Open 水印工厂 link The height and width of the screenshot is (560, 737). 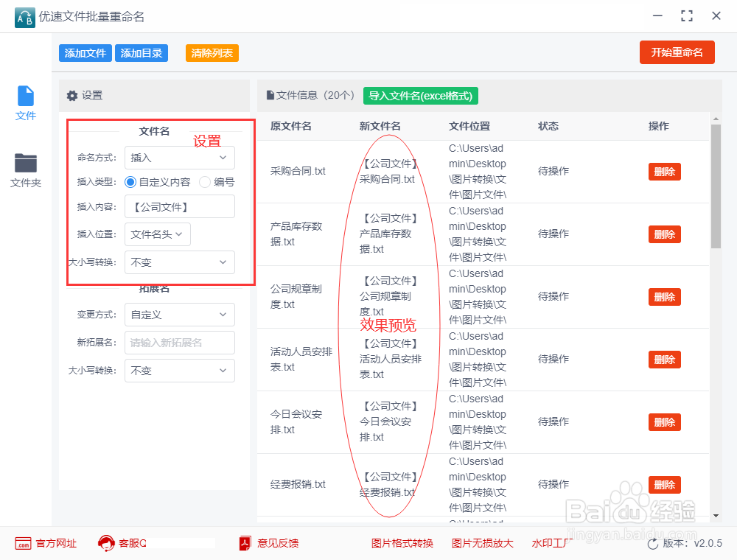click(552, 544)
